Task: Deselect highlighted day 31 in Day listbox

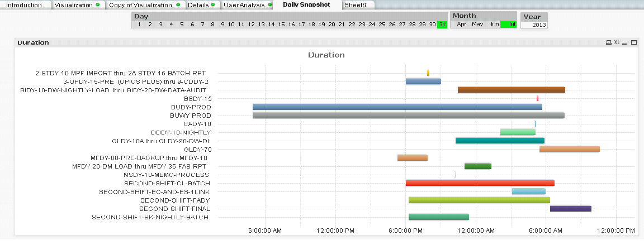Action: [x=442, y=25]
